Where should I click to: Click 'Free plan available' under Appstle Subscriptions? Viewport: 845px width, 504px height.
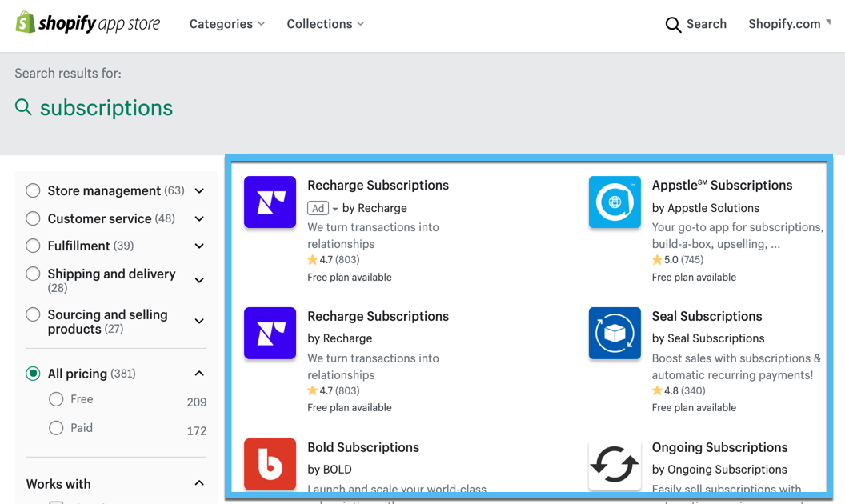tap(694, 277)
